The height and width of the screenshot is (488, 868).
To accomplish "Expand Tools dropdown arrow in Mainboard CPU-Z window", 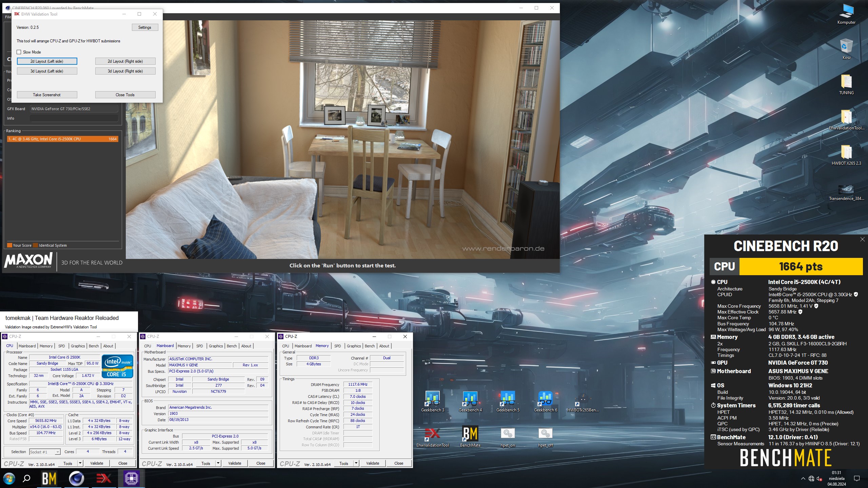I will (x=218, y=463).
